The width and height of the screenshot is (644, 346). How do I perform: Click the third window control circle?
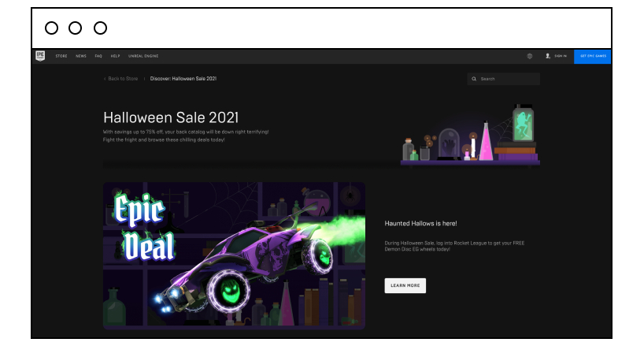pos(100,28)
